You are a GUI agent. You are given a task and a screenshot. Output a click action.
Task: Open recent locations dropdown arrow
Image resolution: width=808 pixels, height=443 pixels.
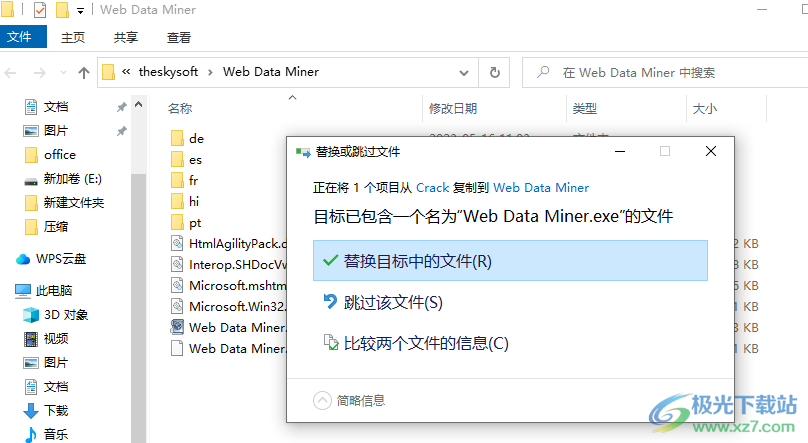63,73
